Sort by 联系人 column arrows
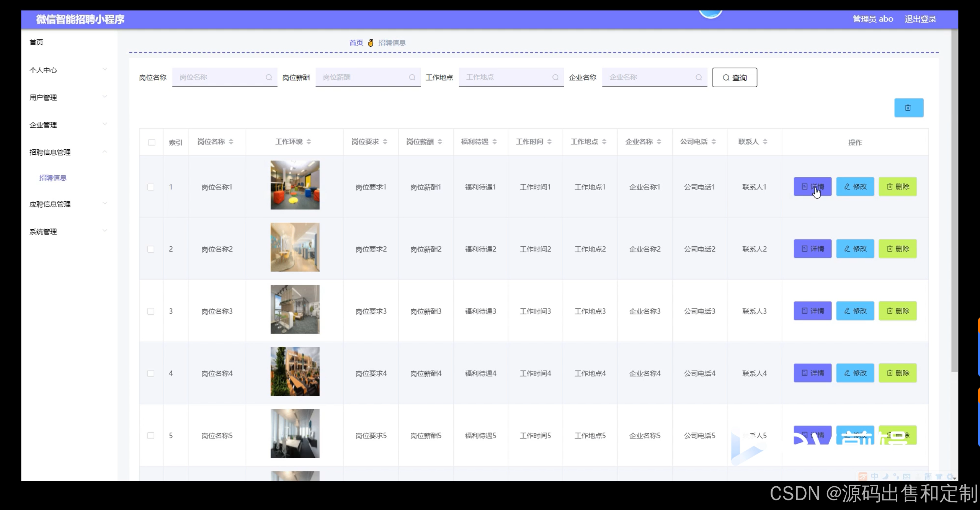 coord(765,142)
